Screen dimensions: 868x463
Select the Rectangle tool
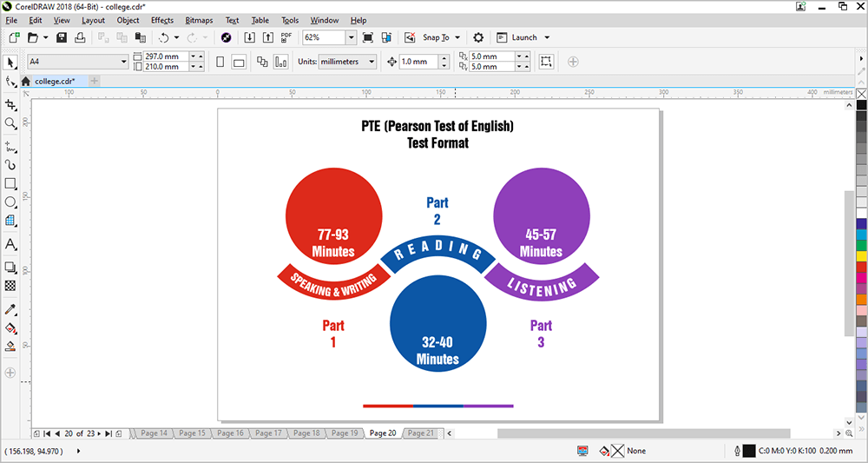[10, 183]
